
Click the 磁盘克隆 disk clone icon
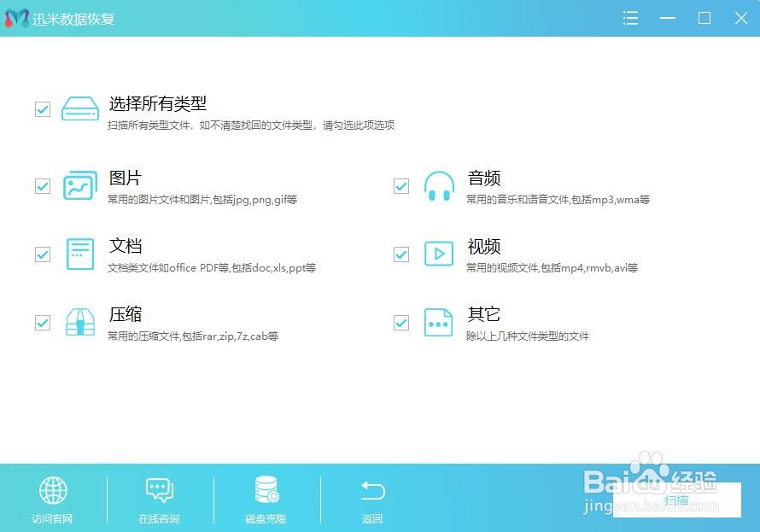pos(265,490)
